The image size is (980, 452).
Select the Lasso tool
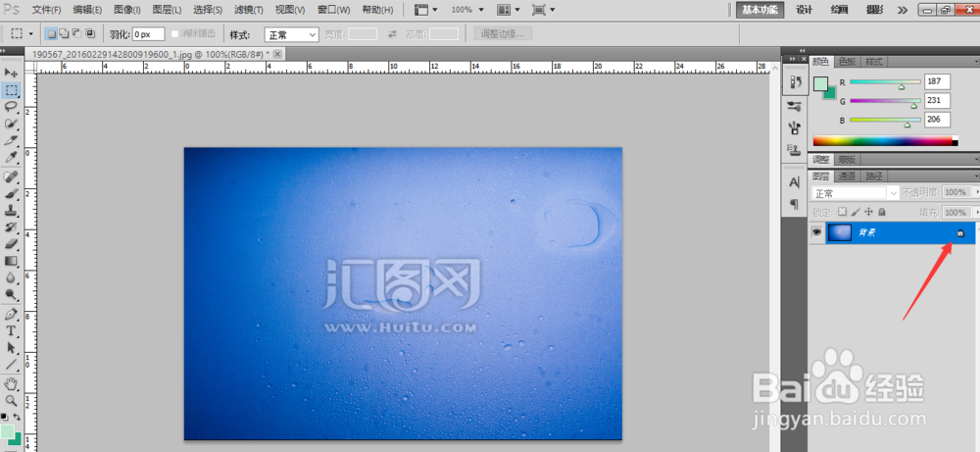[11, 107]
